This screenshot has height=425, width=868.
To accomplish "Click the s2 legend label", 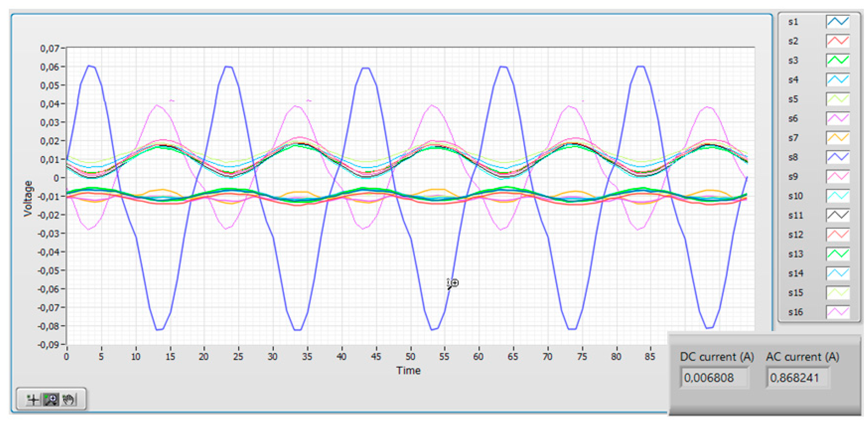I will tap(793, 41).
